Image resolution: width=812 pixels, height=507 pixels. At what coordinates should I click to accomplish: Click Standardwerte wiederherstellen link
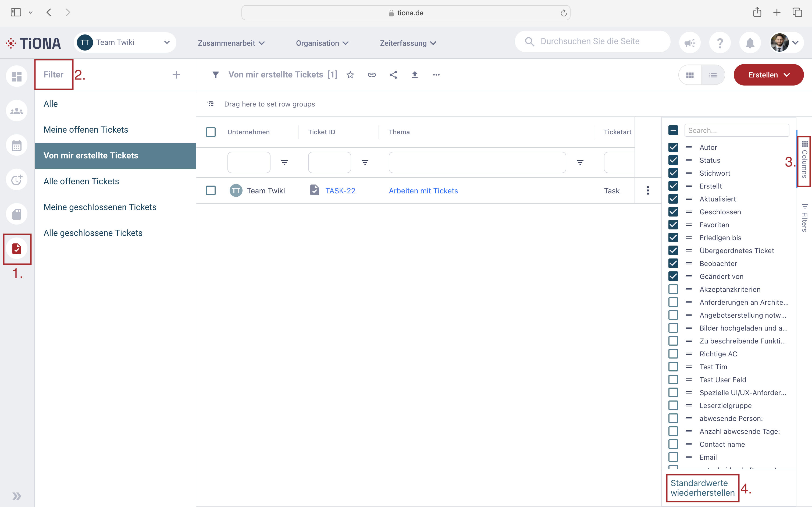[x=702, y=488]
